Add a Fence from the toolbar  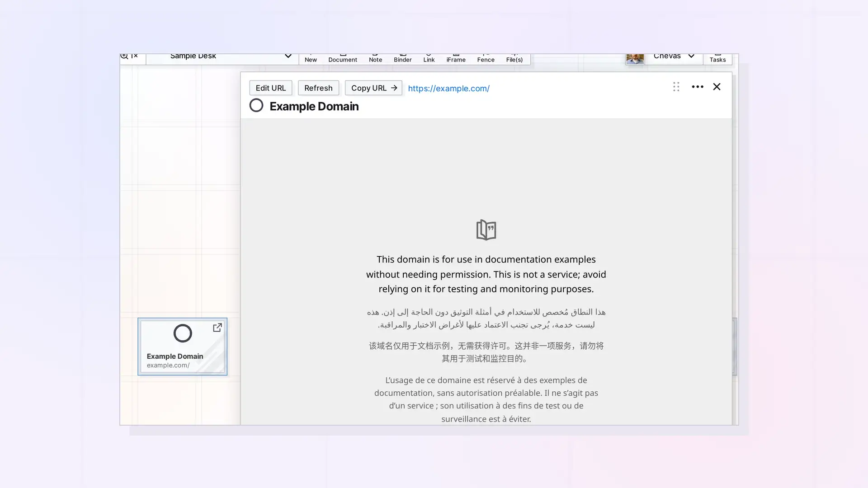point(486,59)
